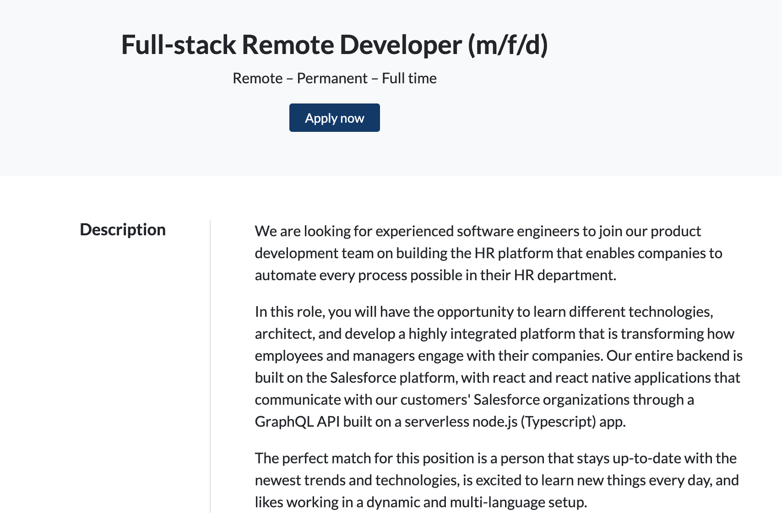The height and width of the screenshot is (532, 782).
Task: Click the Apply now button
Action: tap(334, 118)
